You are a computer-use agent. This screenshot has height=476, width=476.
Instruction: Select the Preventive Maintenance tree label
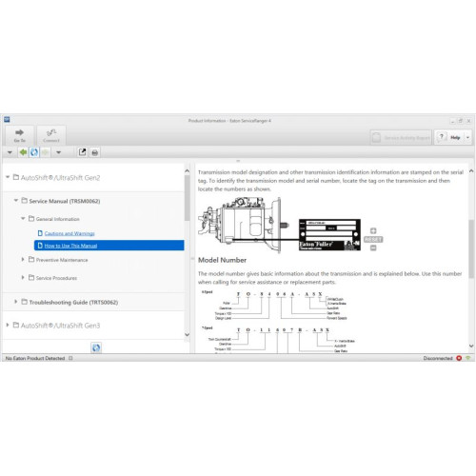[x=62, y=260]
